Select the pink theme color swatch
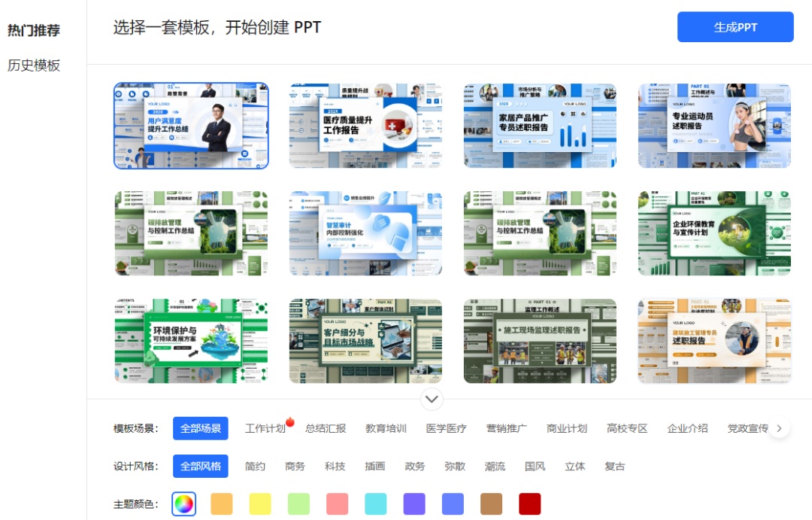The width and height of the screenshot is (812, 520). (x=337, y=504)
